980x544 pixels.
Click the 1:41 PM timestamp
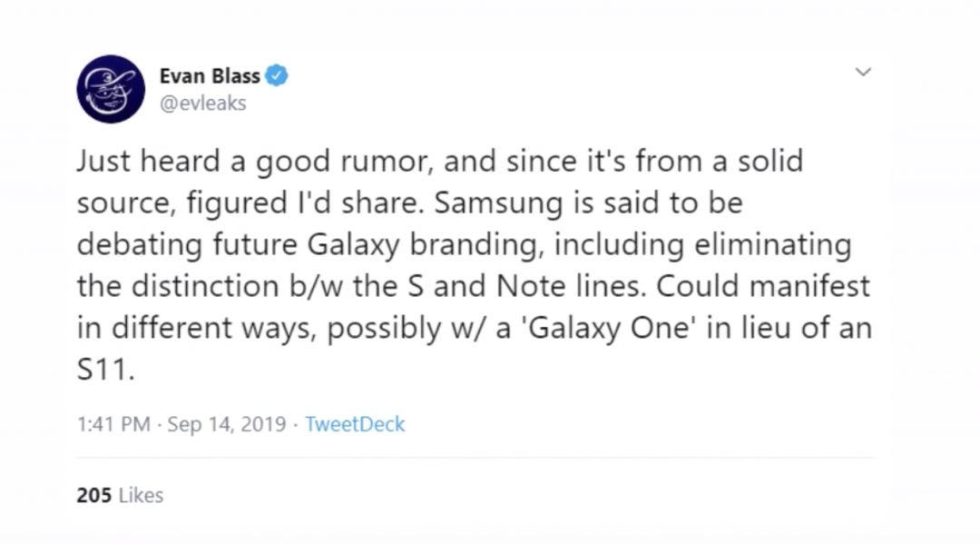click(113, 424)
